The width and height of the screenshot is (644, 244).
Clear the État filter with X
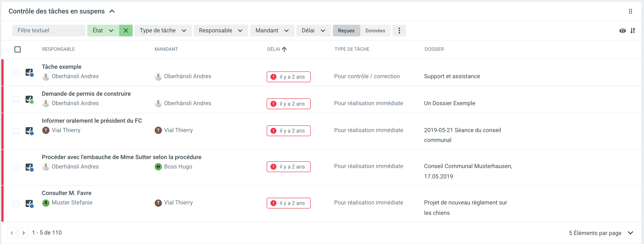(x=126, y=31)
